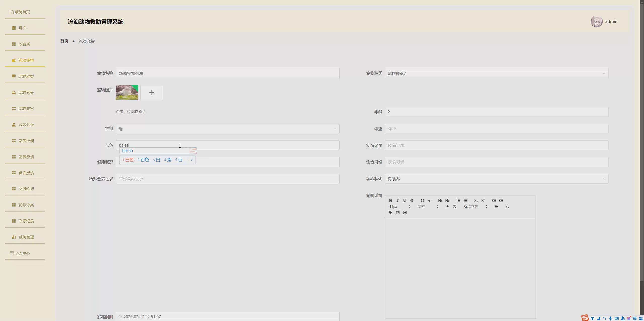
Task: Insert an image in the rich editor
Action: coord(397,213)
